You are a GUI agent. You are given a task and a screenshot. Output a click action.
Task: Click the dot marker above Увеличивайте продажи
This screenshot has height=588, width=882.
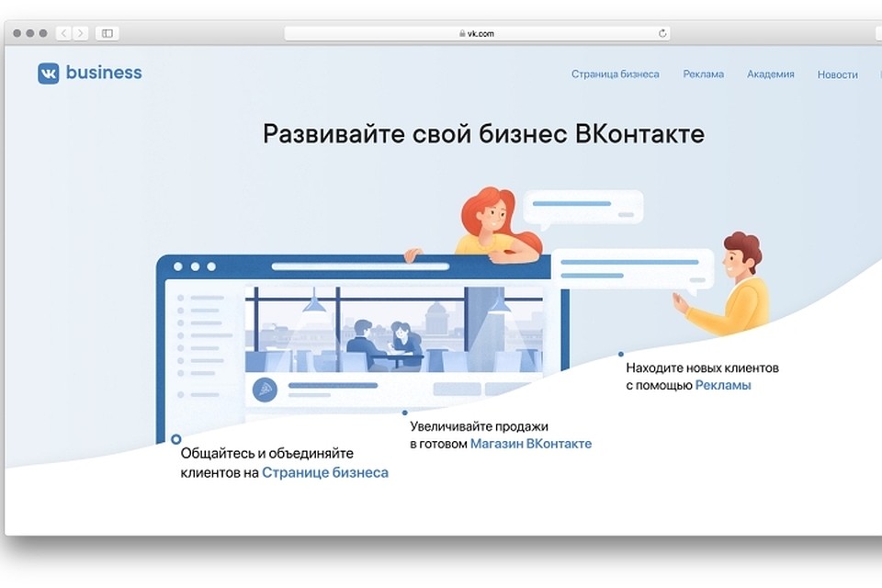pos(405,413)
